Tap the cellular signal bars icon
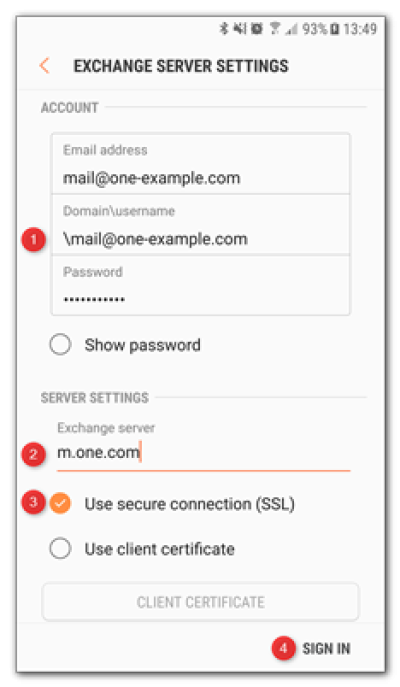Viewport: 400px width, 687px height. click(x=291, y=29)
